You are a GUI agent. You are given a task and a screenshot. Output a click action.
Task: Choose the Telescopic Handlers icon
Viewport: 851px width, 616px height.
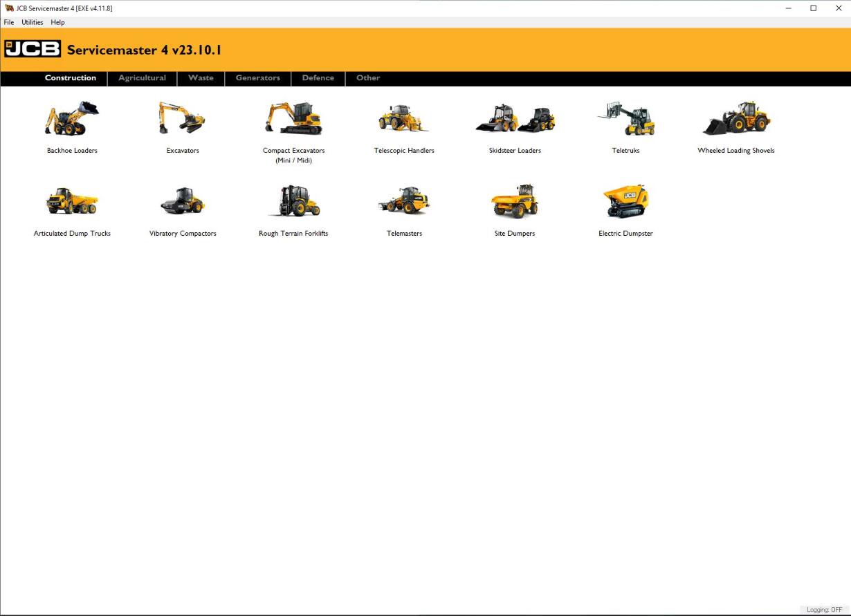point(404,119)
